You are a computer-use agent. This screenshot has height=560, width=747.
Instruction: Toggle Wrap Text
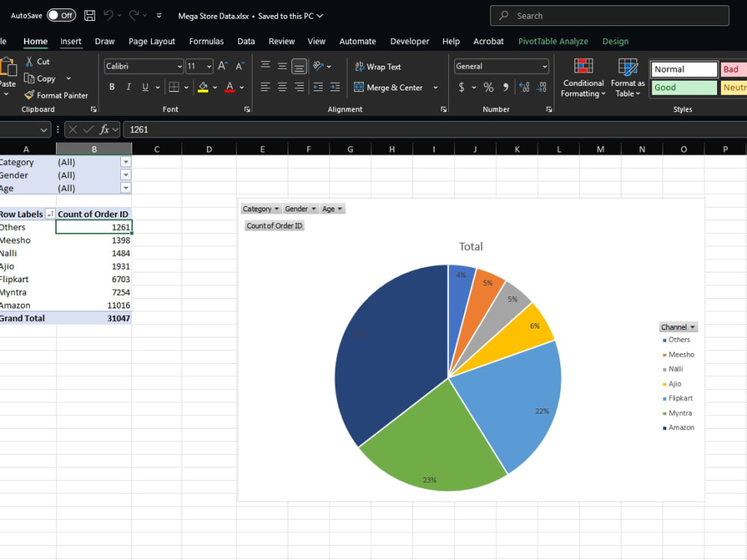click(378, 66)
